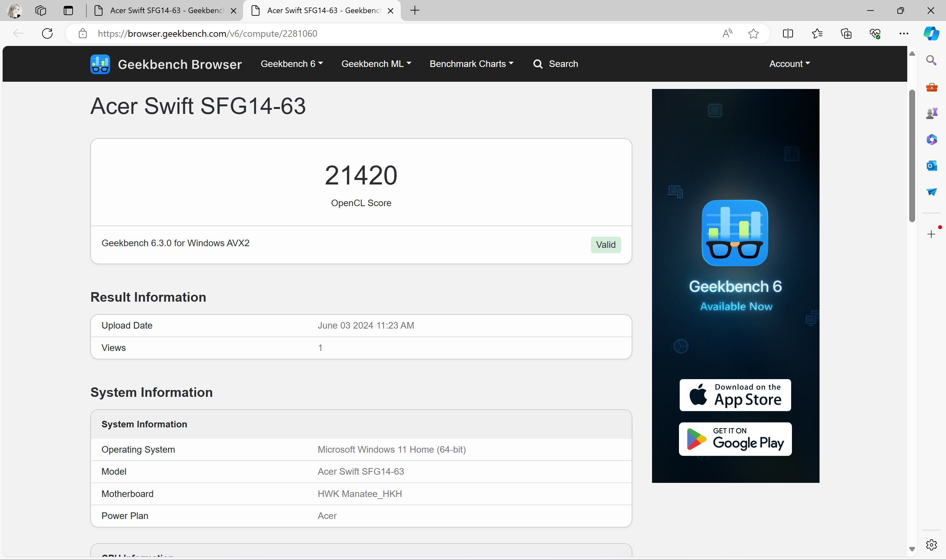
Task: Click the Search link in navbar
Action: pos(555,64)
